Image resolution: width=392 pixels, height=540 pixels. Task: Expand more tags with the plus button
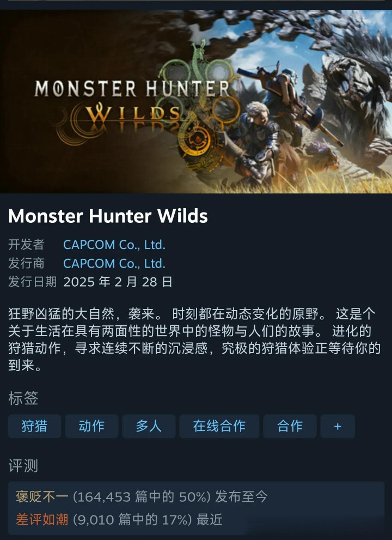pos(338,426)
